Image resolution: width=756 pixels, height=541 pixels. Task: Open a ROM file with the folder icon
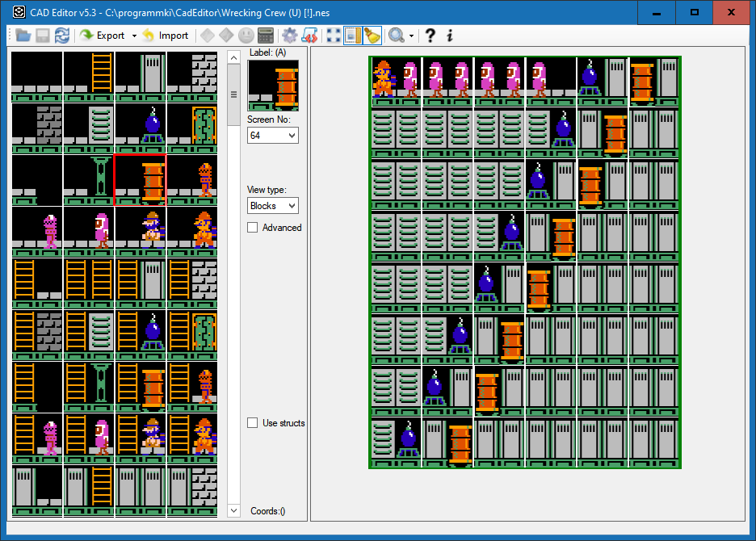point(23,36)
